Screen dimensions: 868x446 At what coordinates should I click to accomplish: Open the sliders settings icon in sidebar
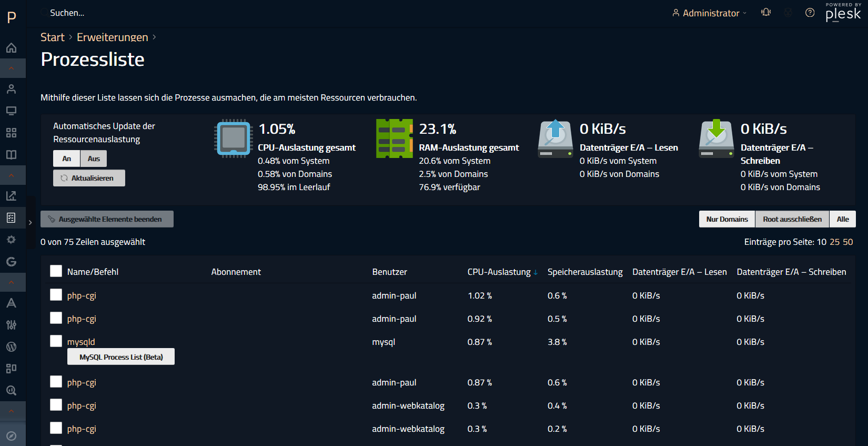11,325
